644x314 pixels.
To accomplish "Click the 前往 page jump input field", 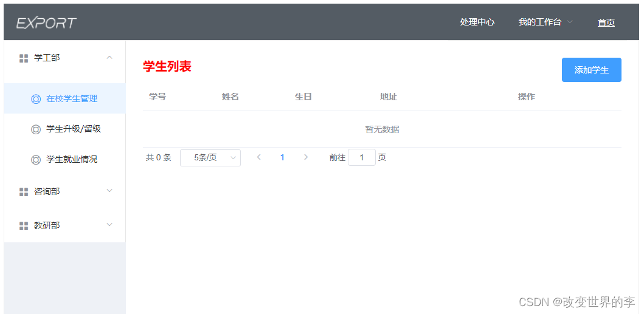I will pyautogui.click(x=361, y=157).
